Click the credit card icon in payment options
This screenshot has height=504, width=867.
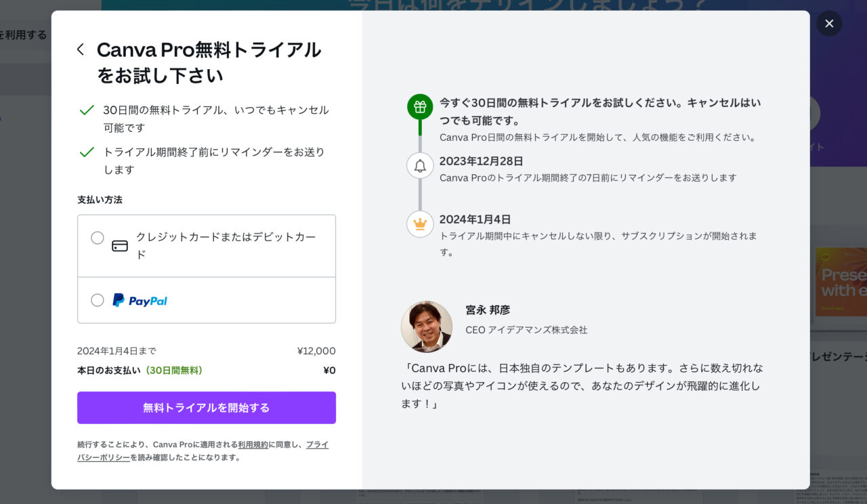[x=120, y=246]
